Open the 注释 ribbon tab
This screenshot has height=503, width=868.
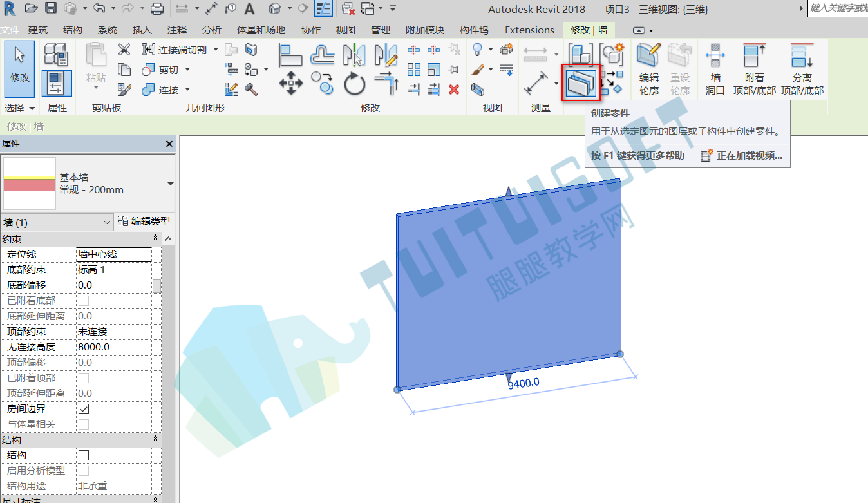(x=177, y=30)
